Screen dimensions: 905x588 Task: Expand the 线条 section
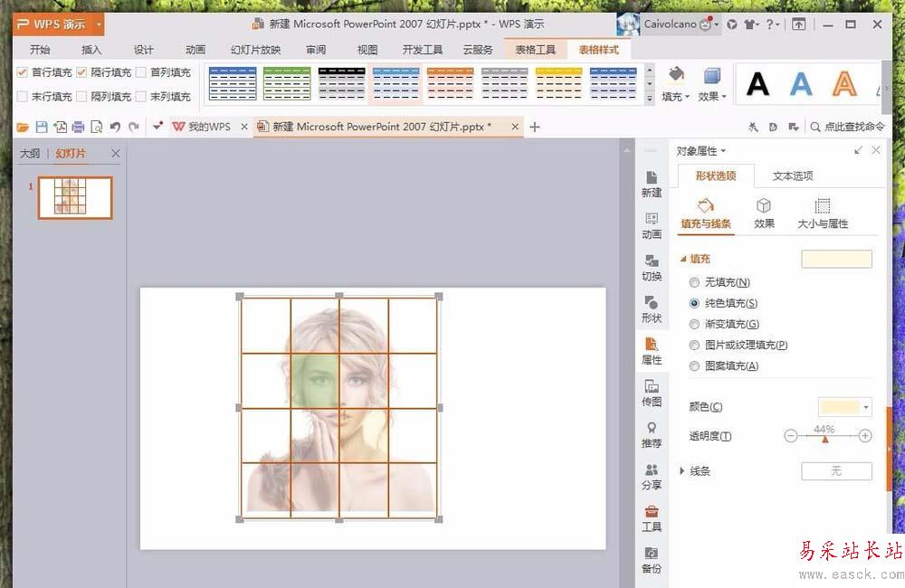682,471
